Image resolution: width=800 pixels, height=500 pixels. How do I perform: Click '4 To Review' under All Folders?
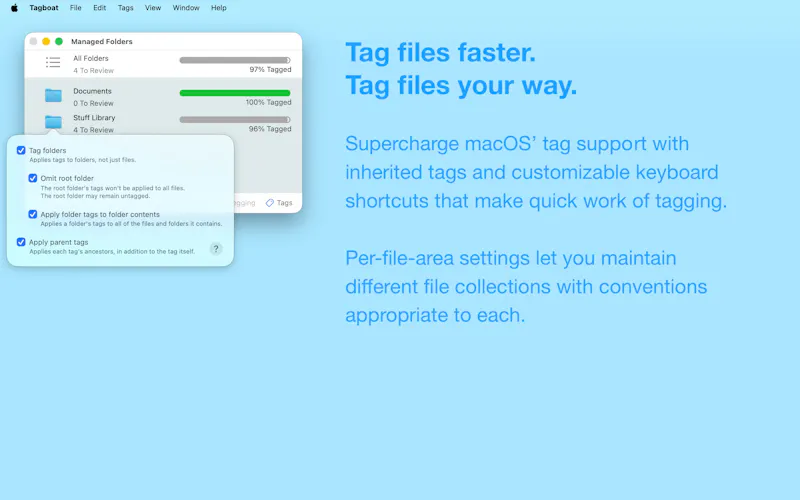pos(93,70)
